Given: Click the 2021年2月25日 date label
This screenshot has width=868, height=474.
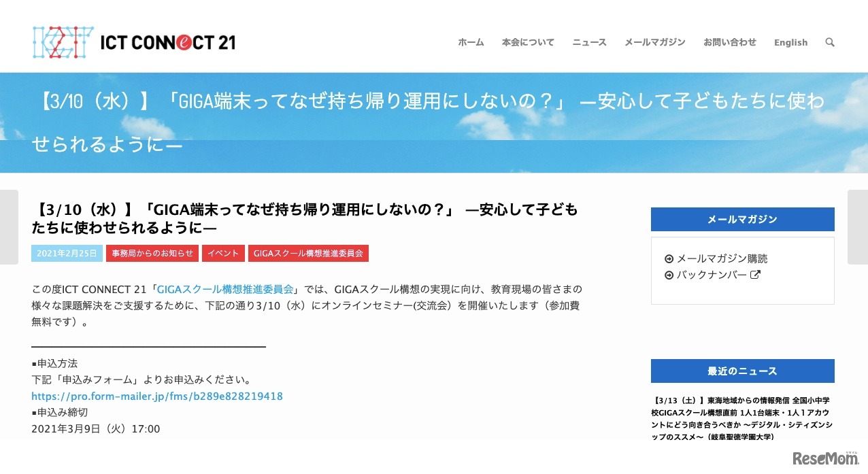Looking at the screenshot, I should coord(67,253).
